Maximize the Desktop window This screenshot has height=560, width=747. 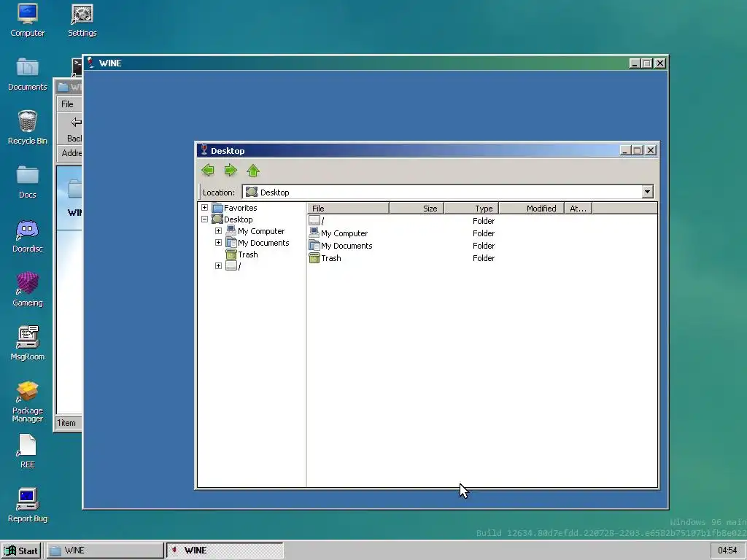[x=638, y=150]
